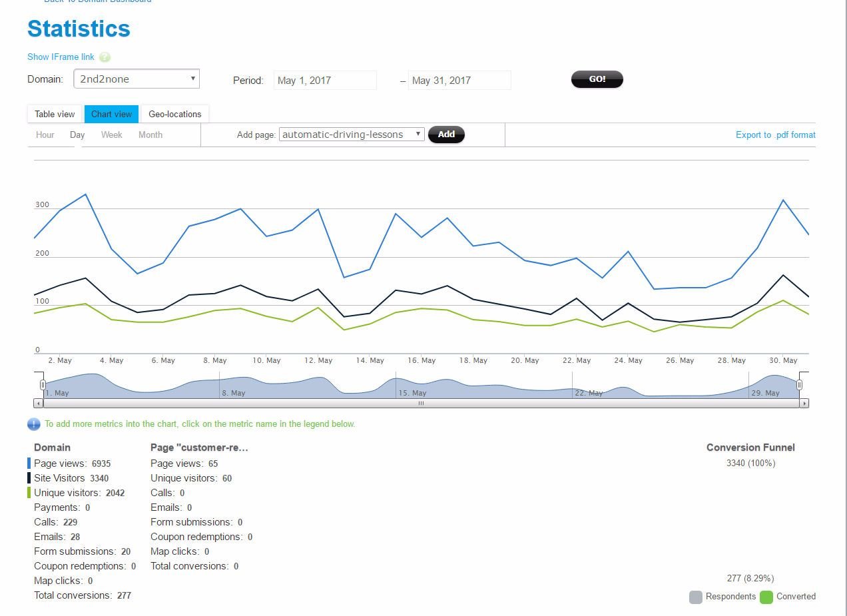847x616 pixels.
Task: Open the Add page dropdown
Action: coord(352,135)
